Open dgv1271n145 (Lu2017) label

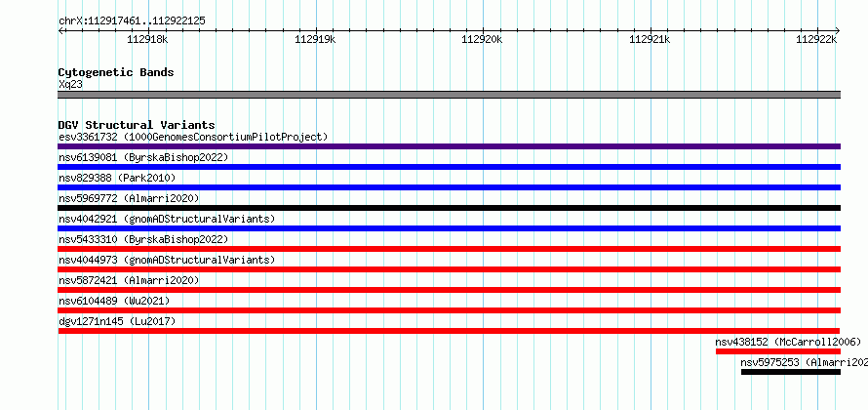tap(117, 321)
